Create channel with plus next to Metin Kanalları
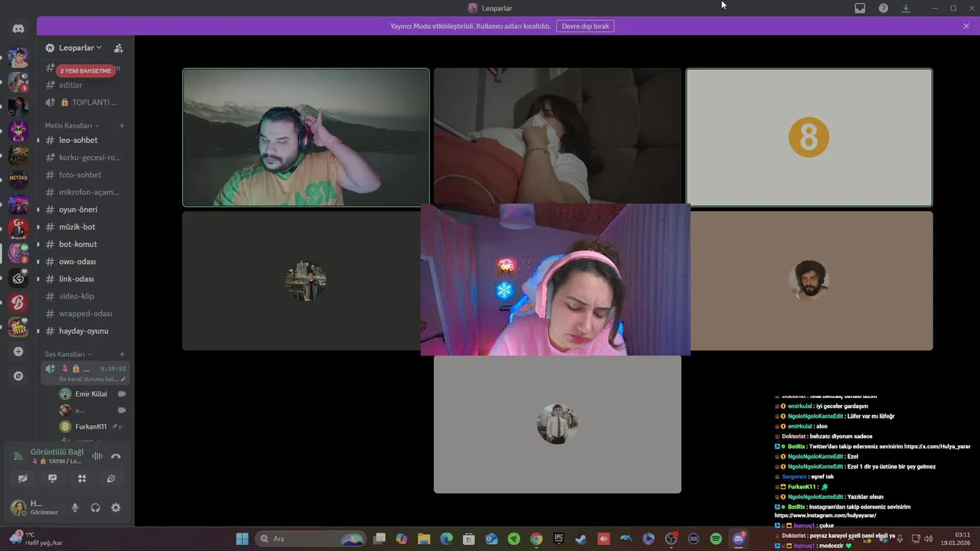Image resolution: width=980 pixels, height=551 pixels. click(122, 126)
